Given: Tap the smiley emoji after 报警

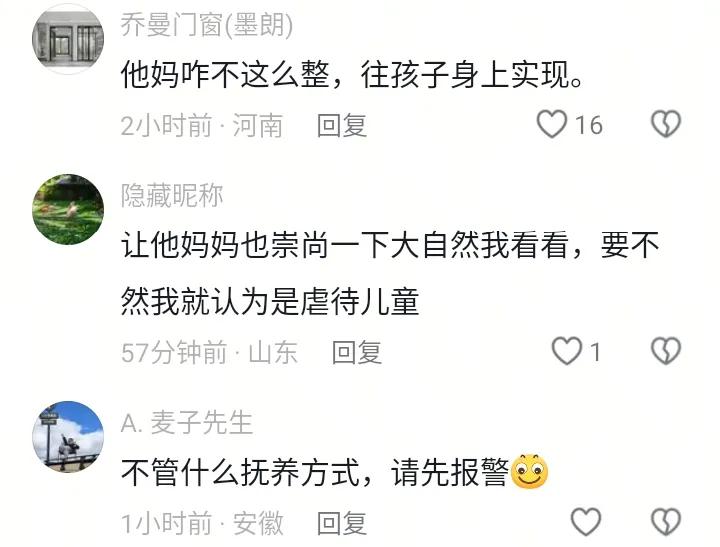Looking at the screenshot, I should (x=529, y=472).
